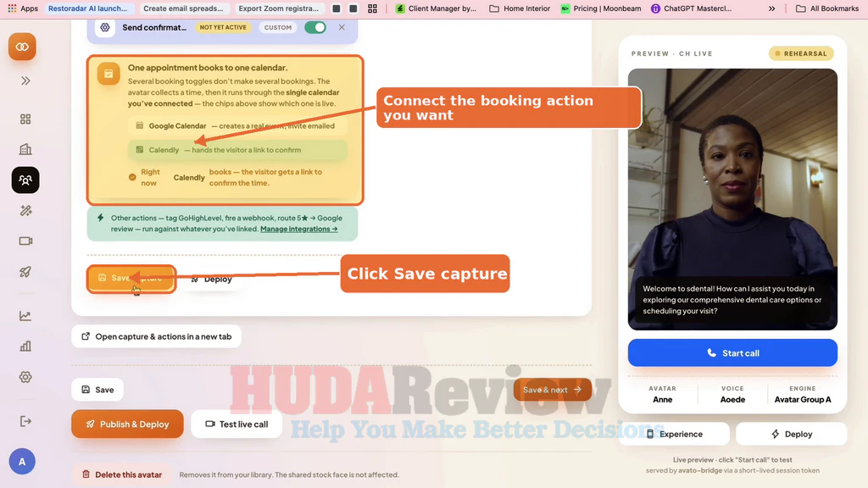This screenshot has height=488, width=868.
Task: Open All Bookmarks folder
Action: coord(827,8)
